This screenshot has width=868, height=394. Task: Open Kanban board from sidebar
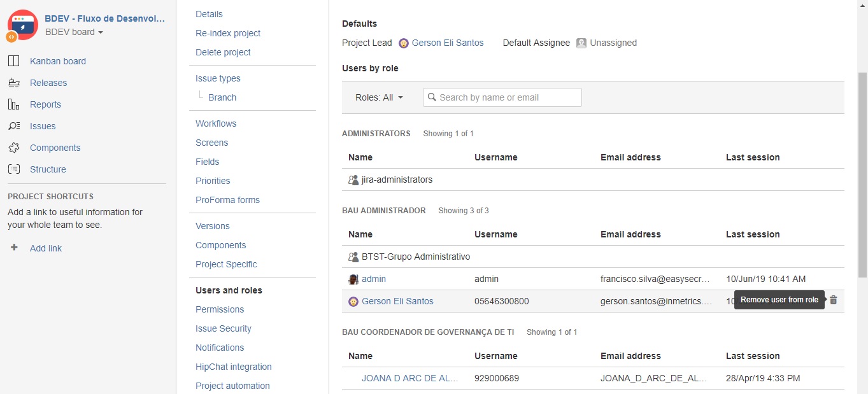(58, 61)
